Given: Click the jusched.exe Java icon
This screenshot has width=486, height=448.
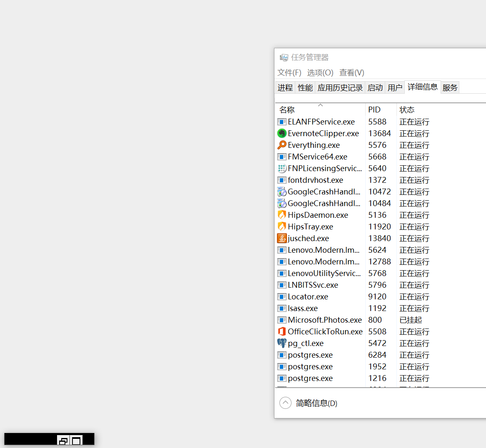Looking at the screenshot, I should (282, 238).
